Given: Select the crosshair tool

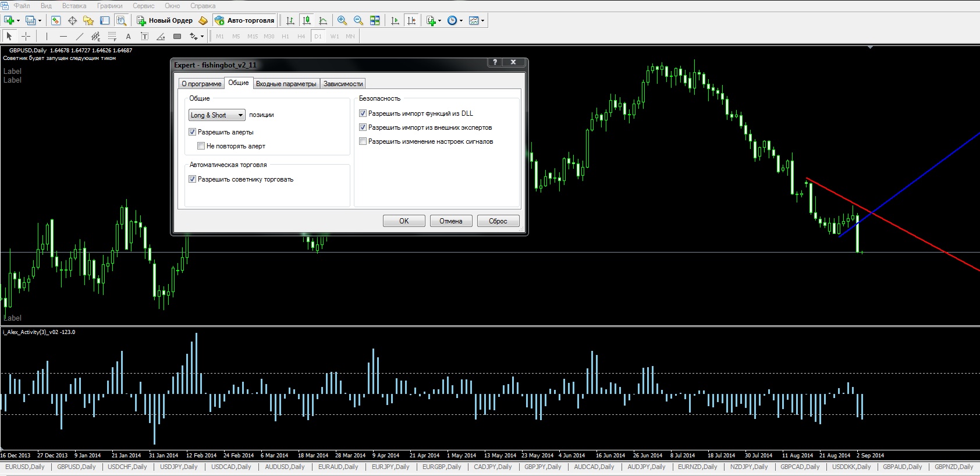Looking at the screenshot, I should tap(26, 36).
